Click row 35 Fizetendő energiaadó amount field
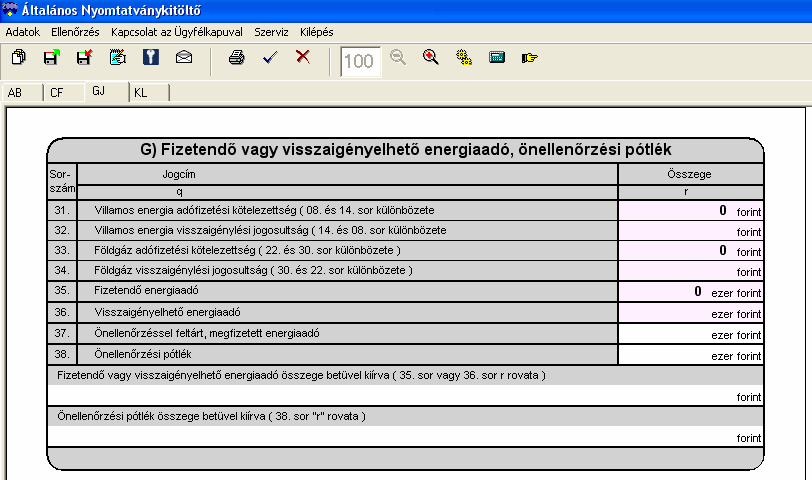Image resolution: width=812 pixels, height=480 pixels. click(x=690, y=292)
